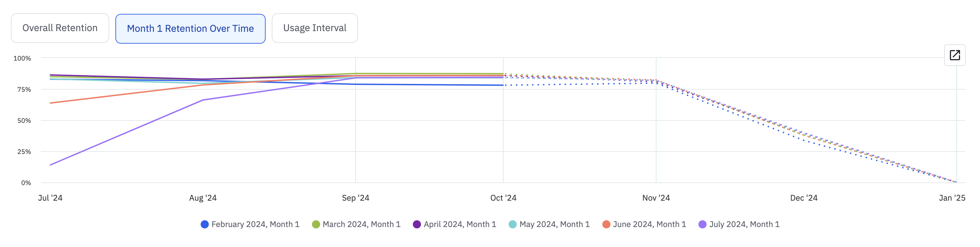Select Month 1 Retention Over Time tab
Image resolution: width=980 pixels, height=247 pixels.
coord(190,28)
